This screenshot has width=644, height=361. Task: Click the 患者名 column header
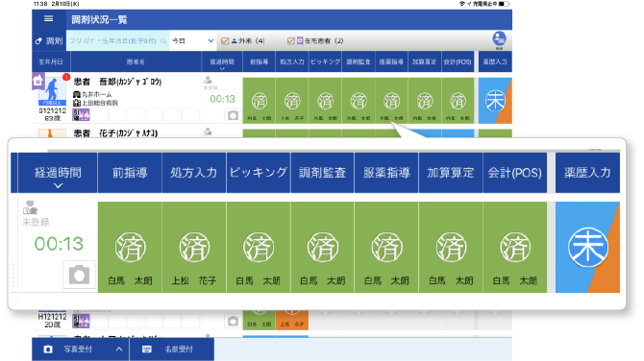tap(136, 62)
